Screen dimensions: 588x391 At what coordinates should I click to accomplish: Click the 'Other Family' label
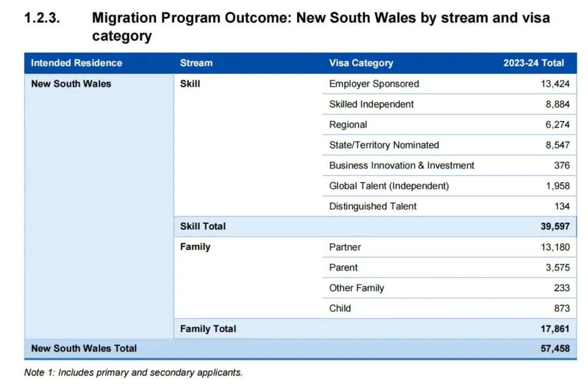pos(357,288)
